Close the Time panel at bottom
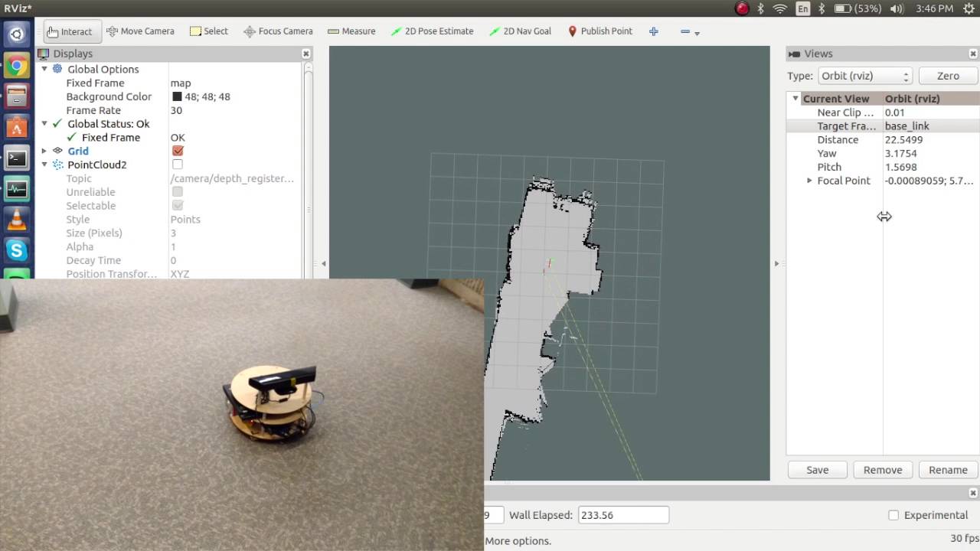Screen dimensions: 980x551 973,493
